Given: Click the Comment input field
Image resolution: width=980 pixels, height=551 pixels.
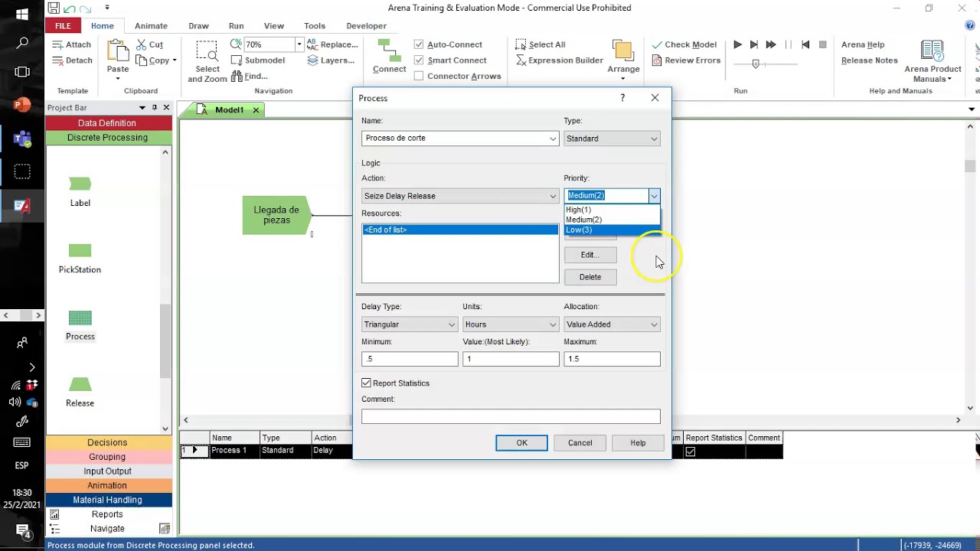Looking at the screenshot, I should [x=511, y=416].
